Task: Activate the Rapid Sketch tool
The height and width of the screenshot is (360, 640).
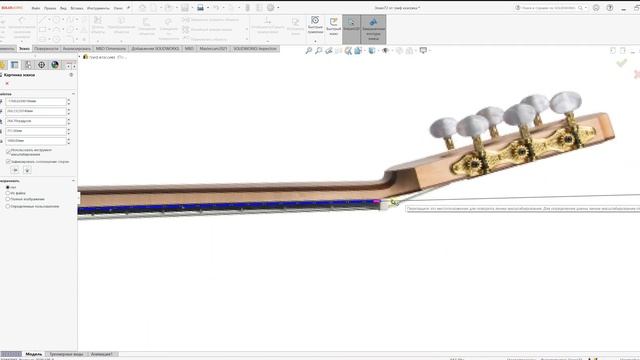Action: pos(333,26)
